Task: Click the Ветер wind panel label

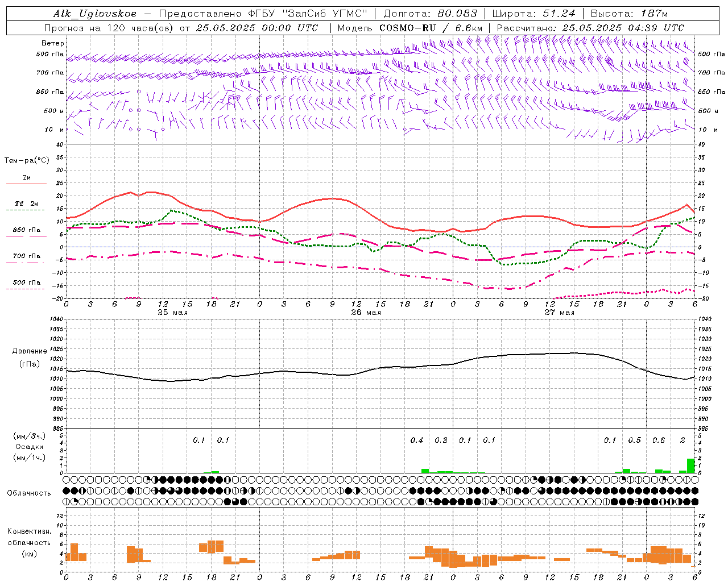Action: tap(53, 43)
